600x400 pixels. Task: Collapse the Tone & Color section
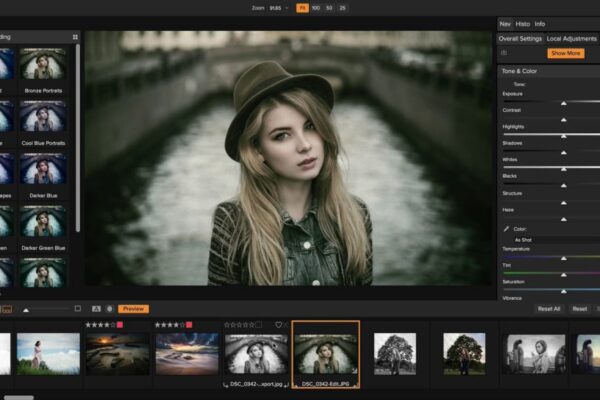click(x=519, y=71)
